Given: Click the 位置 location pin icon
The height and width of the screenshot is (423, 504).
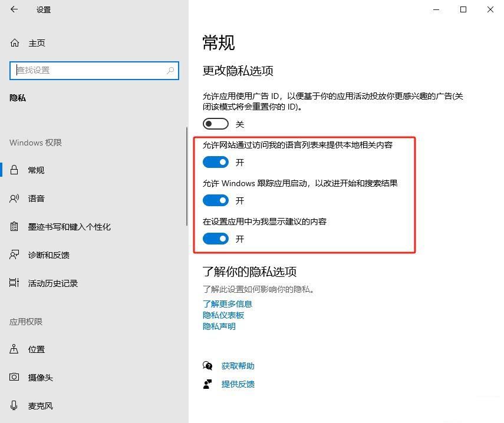Looking at the screenshot, I should [13, 349].
